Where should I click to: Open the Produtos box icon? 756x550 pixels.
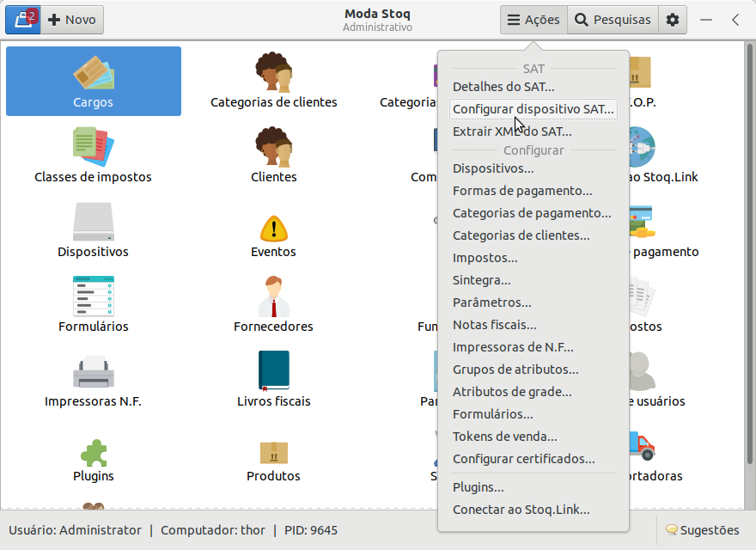coord(273,461)
